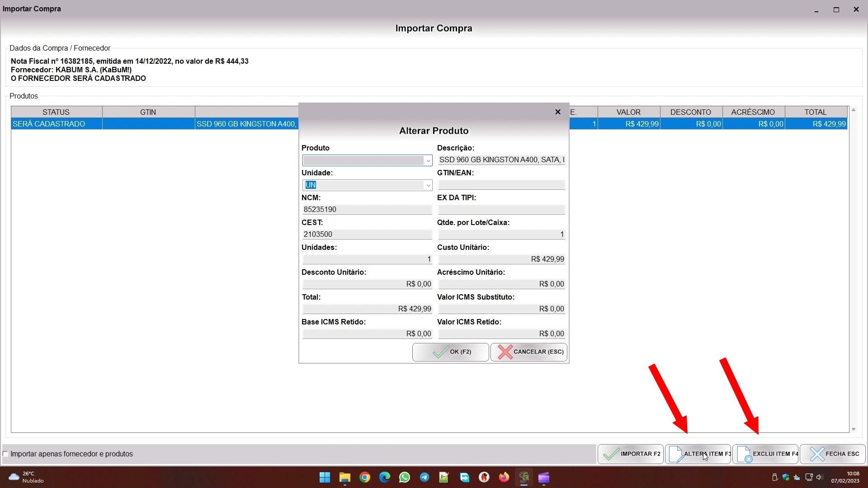Click the STATUS column header
Viewport: 868px width, 488px height.
click(x=57, y=112)
